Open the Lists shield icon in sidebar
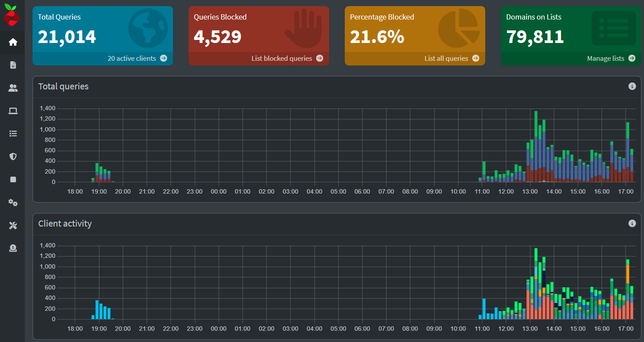The width and height of the screenshot is (644, 342). (x=13, y=157)
